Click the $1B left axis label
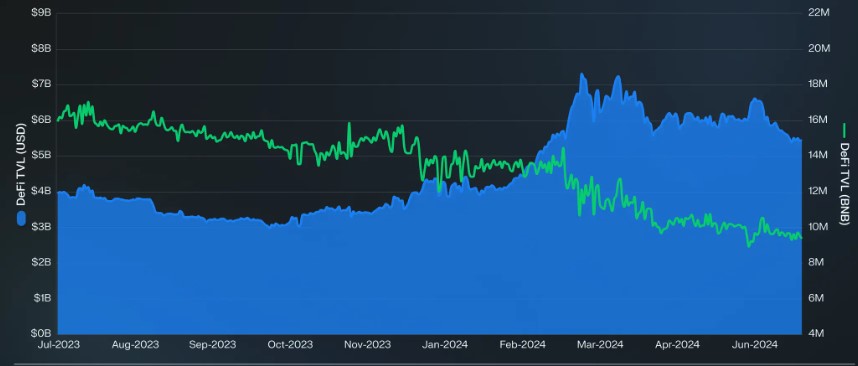The image size is (858, 366). tap(42, 298)
